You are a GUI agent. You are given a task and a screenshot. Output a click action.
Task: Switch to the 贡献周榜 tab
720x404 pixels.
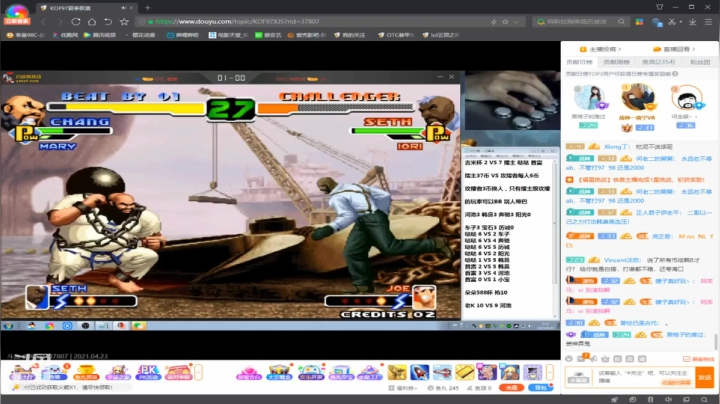click(x=616, y=62)
